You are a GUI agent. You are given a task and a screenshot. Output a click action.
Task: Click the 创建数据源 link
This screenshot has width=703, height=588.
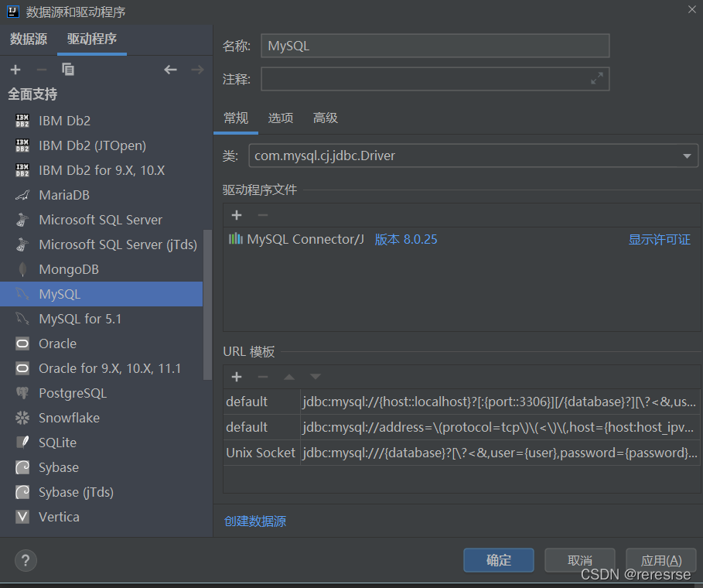tap(255, 521)
